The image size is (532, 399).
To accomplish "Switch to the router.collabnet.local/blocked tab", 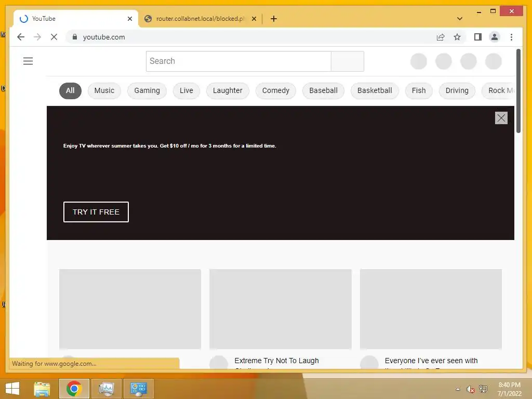I will tap(200, 19).
